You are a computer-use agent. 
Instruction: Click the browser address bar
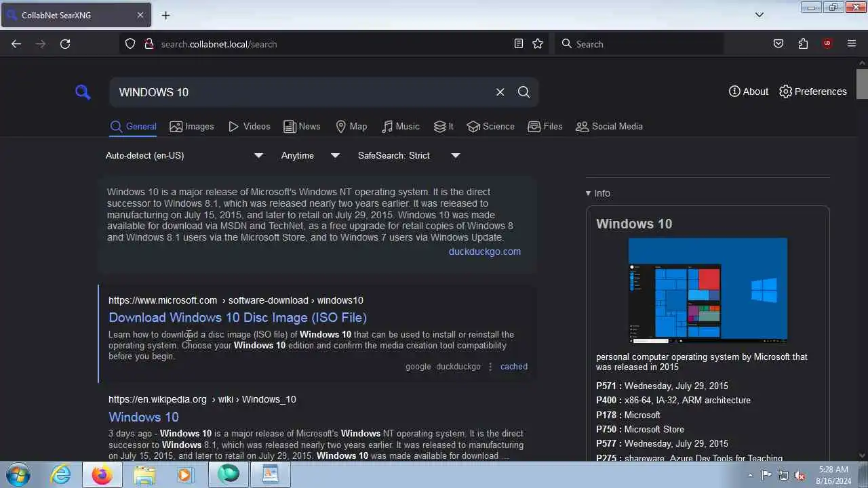(332, 43)
